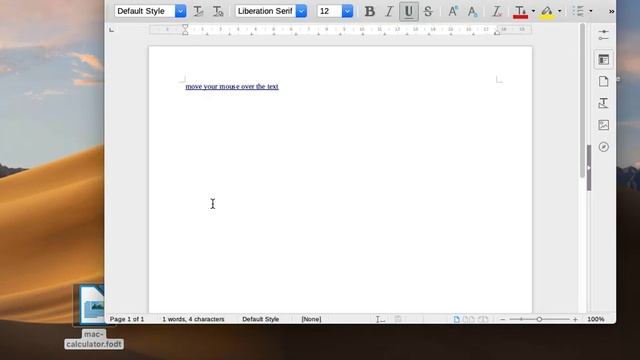Click the Liberation Serif font name field
The height and width of the screenshot is (360, 640).
[265, 11]
